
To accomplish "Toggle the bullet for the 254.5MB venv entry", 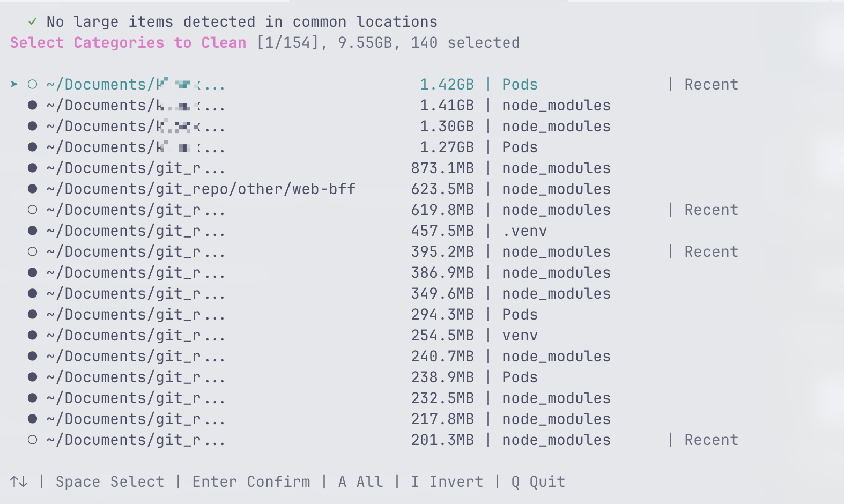I will [x=33, y=335].
